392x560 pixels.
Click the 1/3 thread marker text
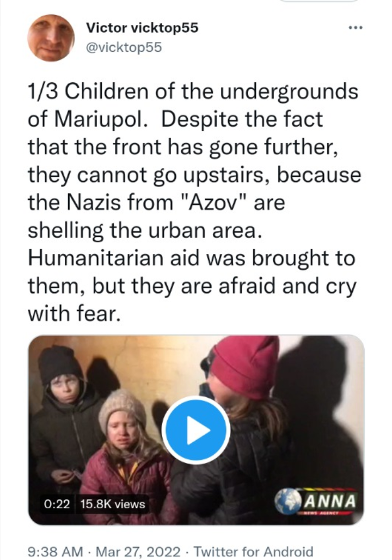42,92
